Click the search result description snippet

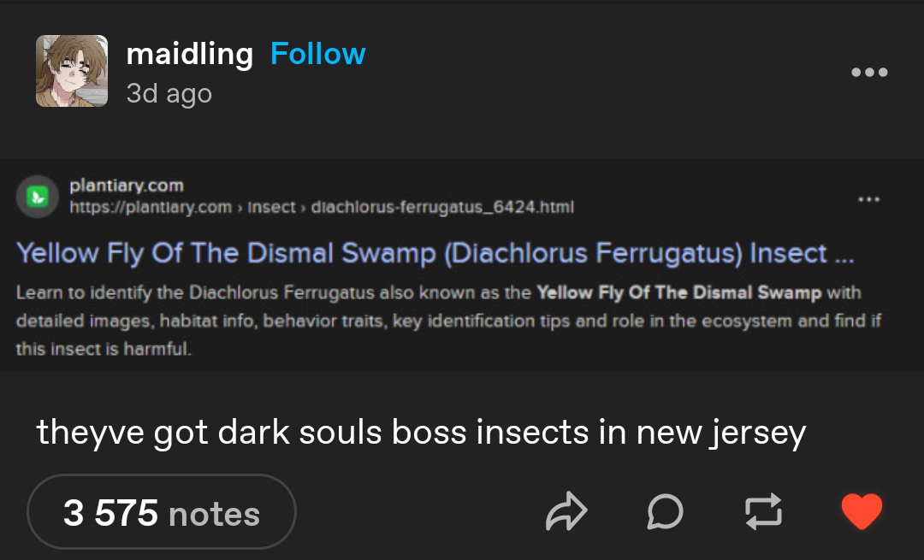coord(448,321)
